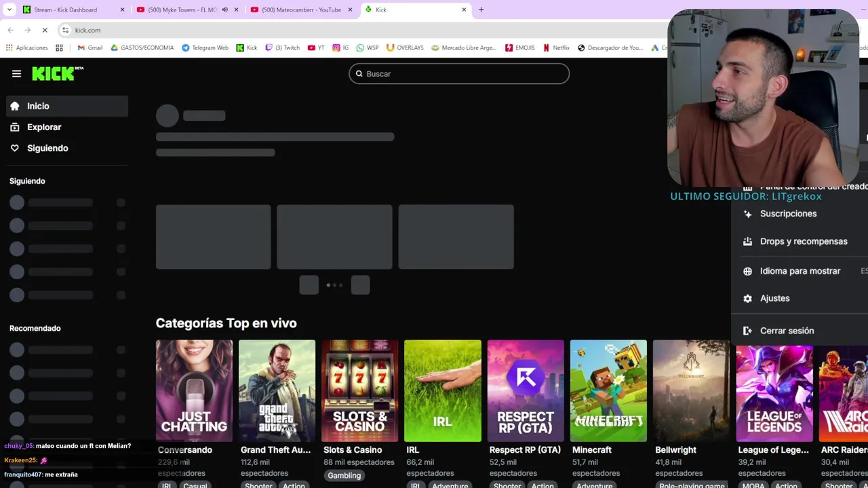This screenshot has width=868, height=488.
Task: Open the Grand Theft Auto category thumbnail
Action: coord(277,391)
